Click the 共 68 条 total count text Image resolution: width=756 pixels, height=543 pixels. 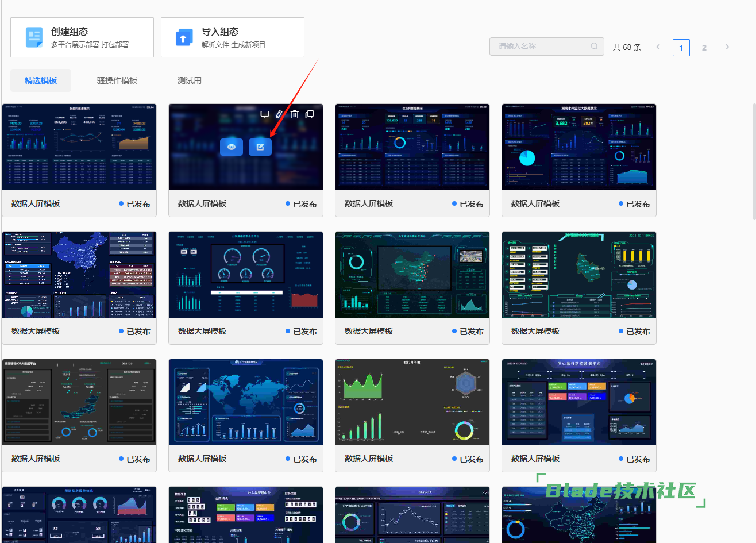(627, 47)
